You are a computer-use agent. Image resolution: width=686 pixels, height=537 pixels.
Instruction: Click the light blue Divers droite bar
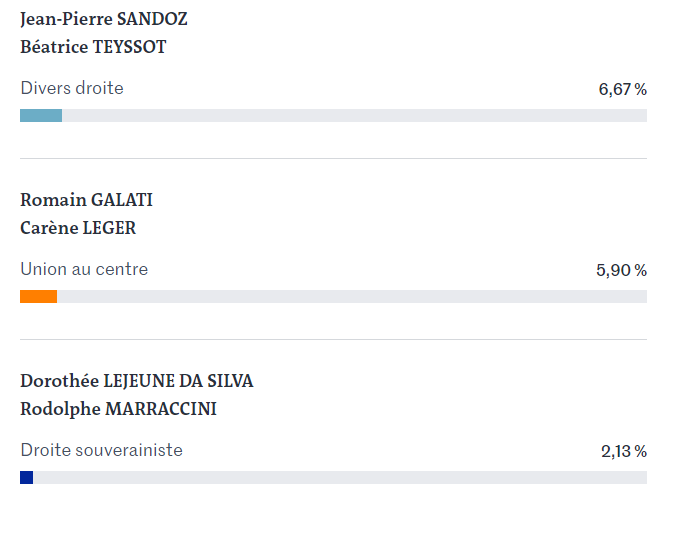41,116
